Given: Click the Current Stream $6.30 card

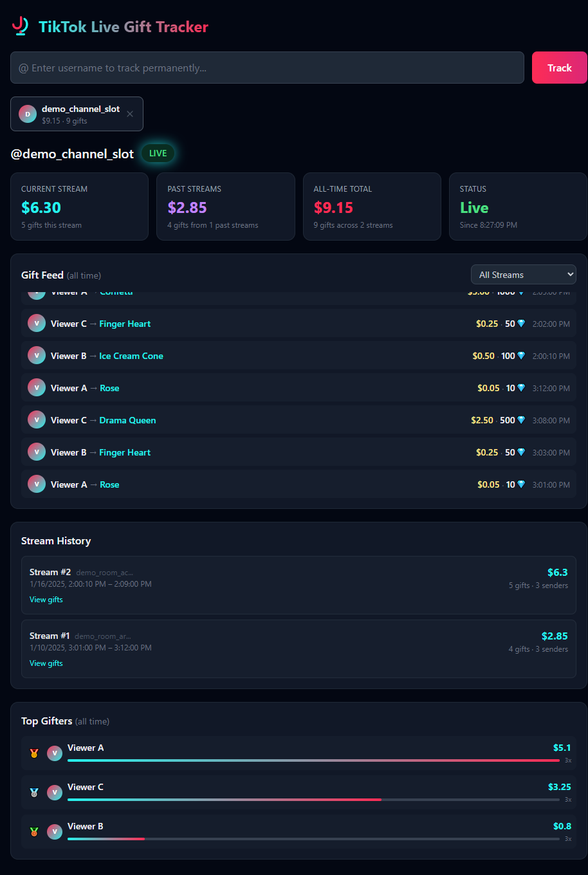Looking at the screenshot, I should pos(79,207).
